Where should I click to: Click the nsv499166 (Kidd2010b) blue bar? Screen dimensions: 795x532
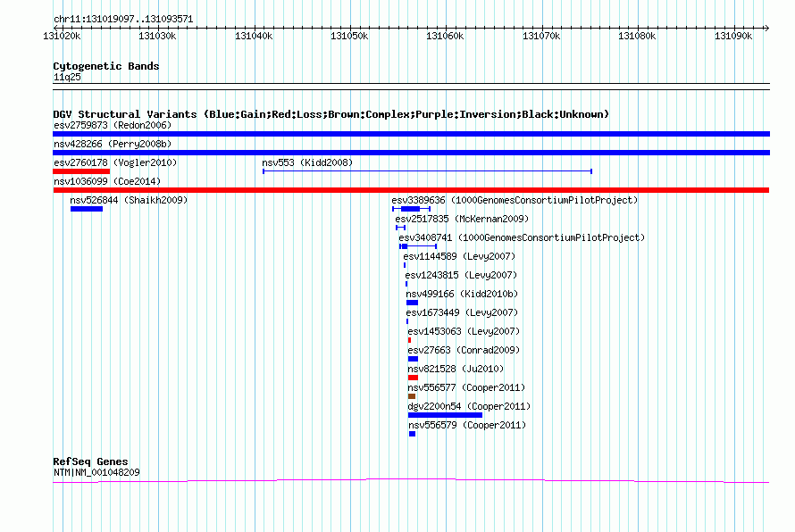point(412,303)
